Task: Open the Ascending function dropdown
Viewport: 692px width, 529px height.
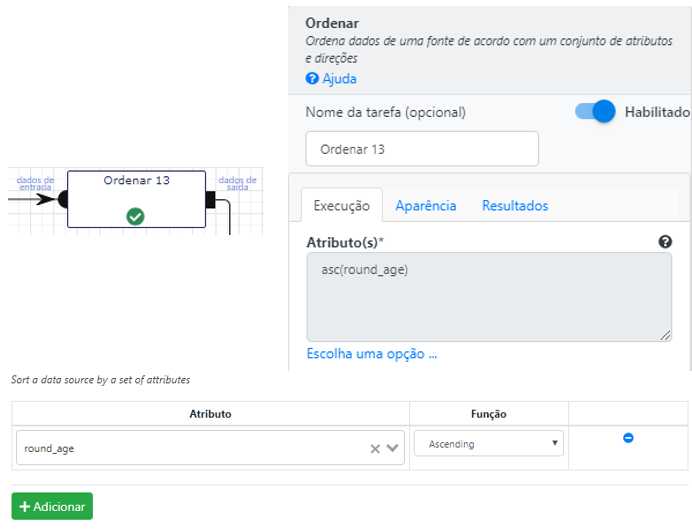Action: pyautogui.click(x=489, y=443)
